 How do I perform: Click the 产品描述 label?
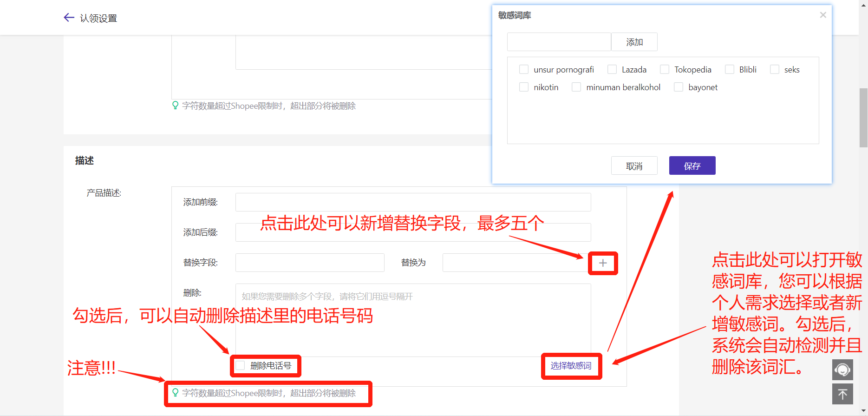[x=104, y=193]
